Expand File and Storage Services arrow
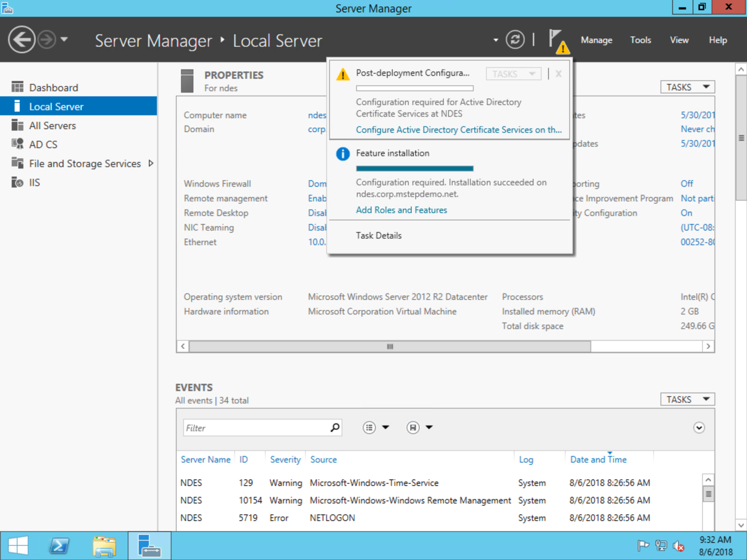 pos(151,163)
